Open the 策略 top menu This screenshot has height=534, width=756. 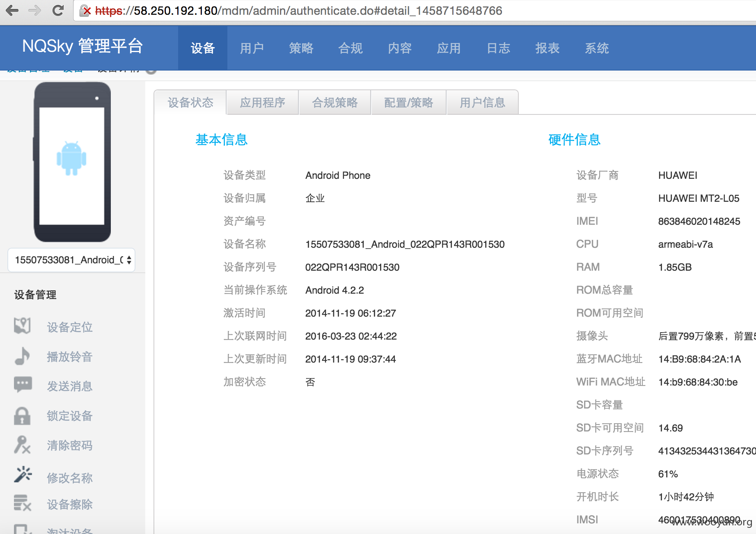point(301,48)
